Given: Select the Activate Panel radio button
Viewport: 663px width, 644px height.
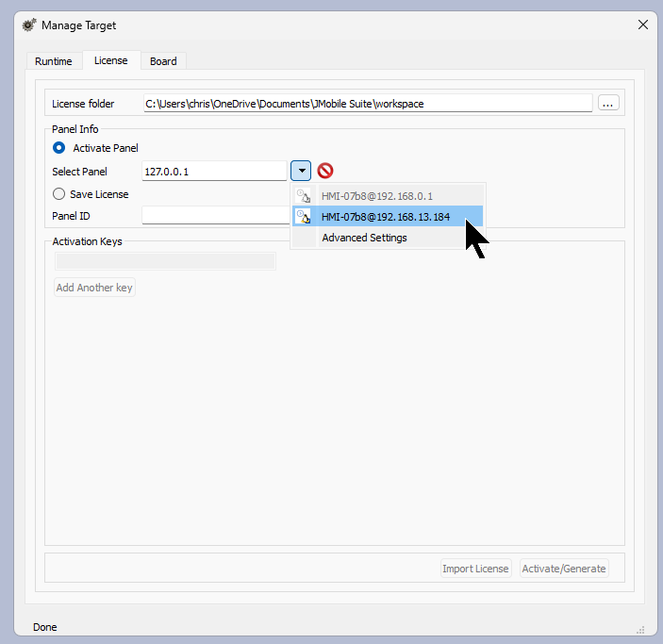Looking at the screenshot, I should tap(58, 148).
